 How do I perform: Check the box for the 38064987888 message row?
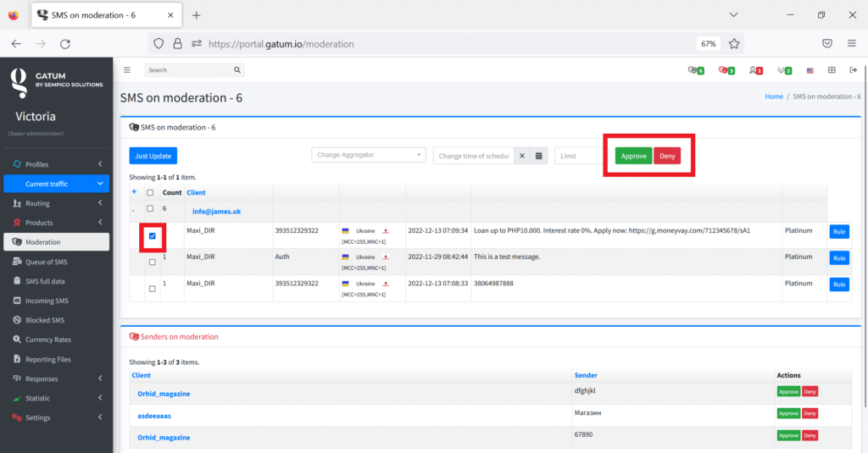[x=153, y=289]
